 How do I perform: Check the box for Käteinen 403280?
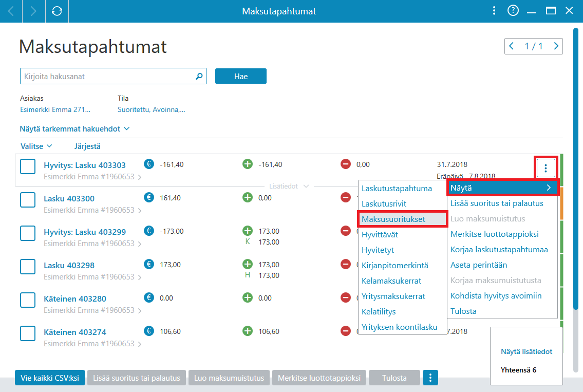[x=28, y=300]
